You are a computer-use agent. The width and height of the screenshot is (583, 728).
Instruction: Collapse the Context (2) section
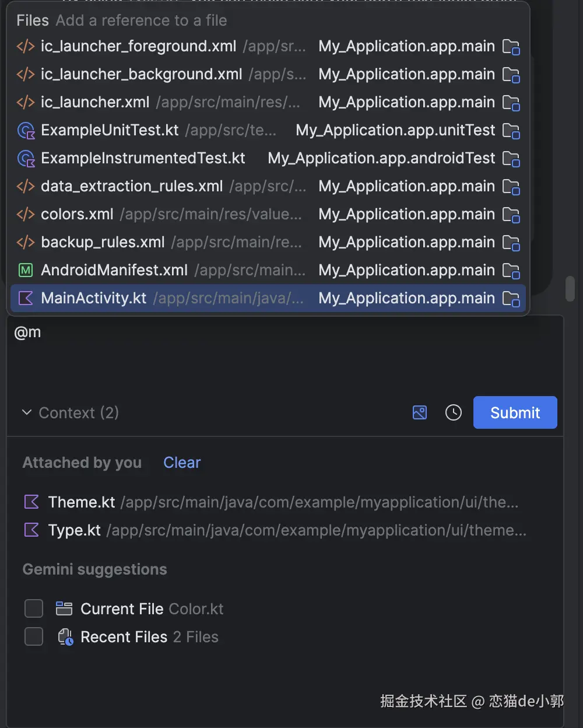(x=27, y=412)
